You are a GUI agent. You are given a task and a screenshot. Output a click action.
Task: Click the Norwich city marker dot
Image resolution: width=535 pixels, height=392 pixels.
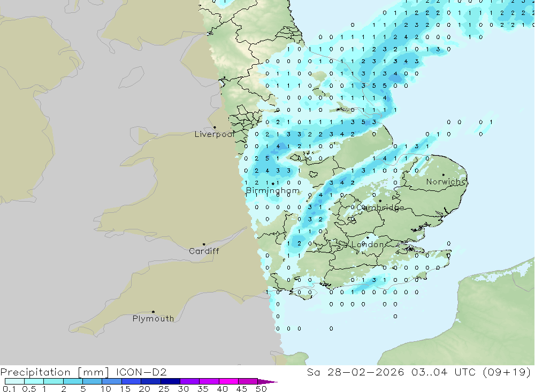(443, 175)
